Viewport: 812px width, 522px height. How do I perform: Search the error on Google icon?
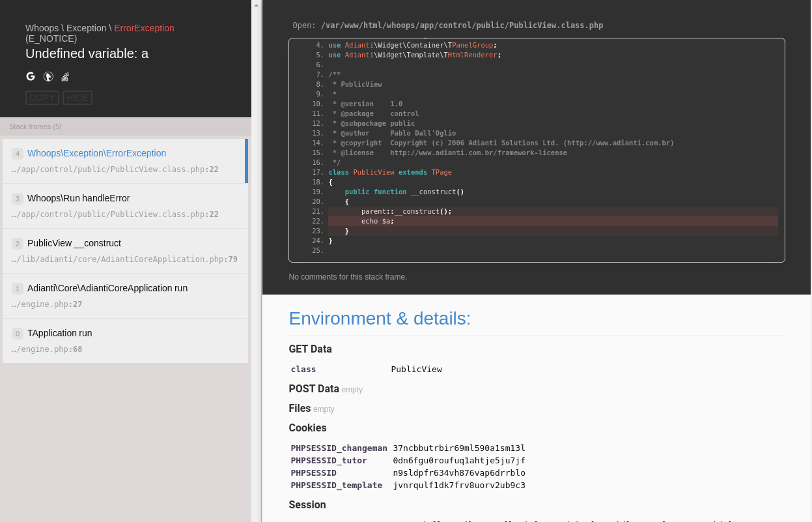click(x=31, y=76)
